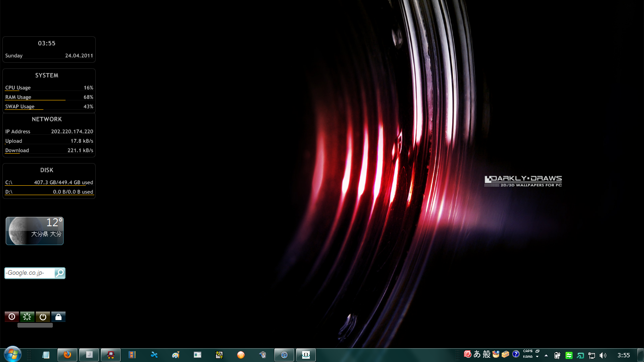Click the green transfer arrows tray icon

tap(569, 355)
